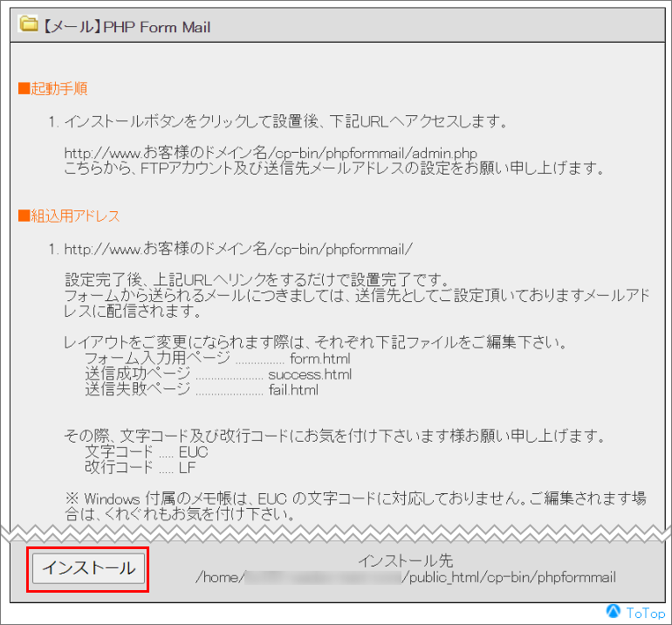
Task: Click the インストール button
Action: 89,568
